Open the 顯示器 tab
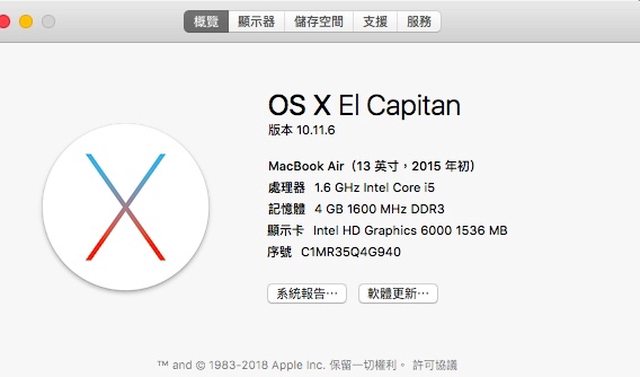 [x=256, y=21]
